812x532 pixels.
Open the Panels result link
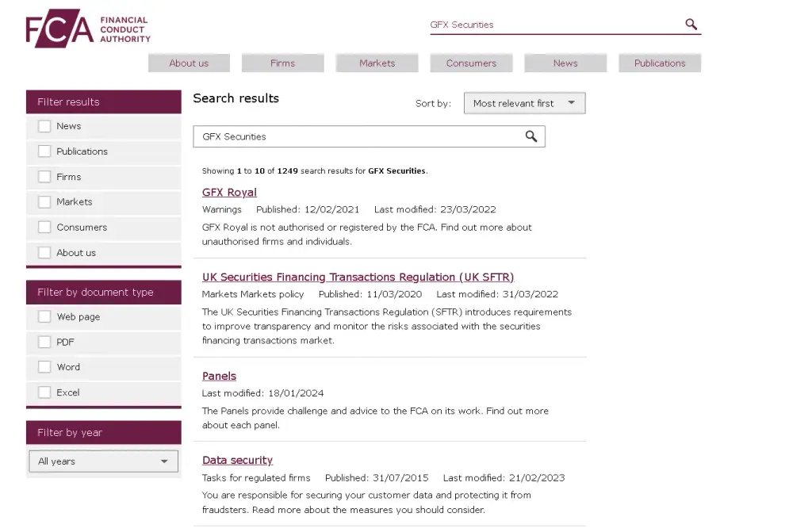219,376
